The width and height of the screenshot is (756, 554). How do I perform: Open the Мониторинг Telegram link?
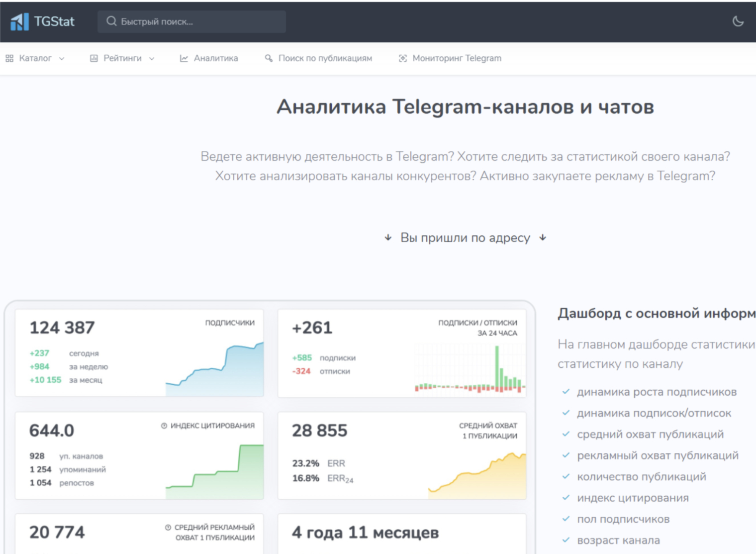(x=457, y=58)
